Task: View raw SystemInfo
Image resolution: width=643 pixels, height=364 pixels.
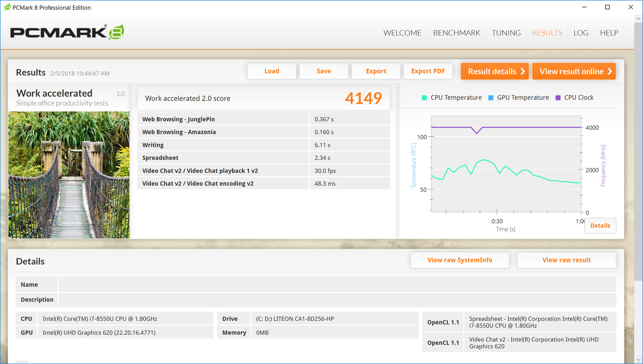Action: 459,260
